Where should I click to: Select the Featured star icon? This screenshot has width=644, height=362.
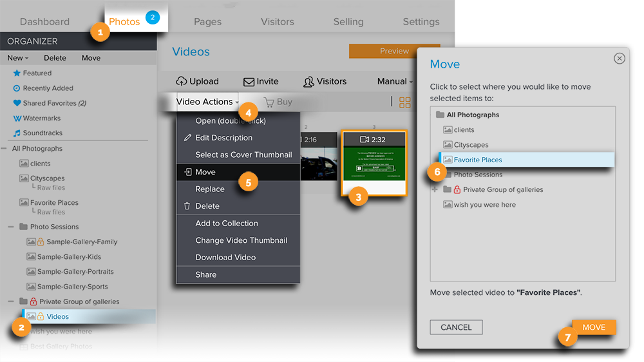tap(17, 73)
